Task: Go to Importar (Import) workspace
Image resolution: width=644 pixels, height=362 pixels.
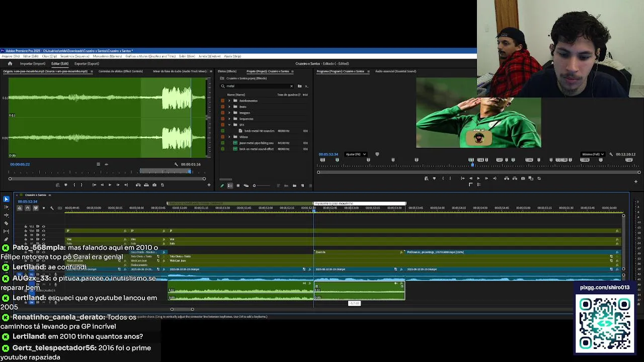Action: [33, 63]
